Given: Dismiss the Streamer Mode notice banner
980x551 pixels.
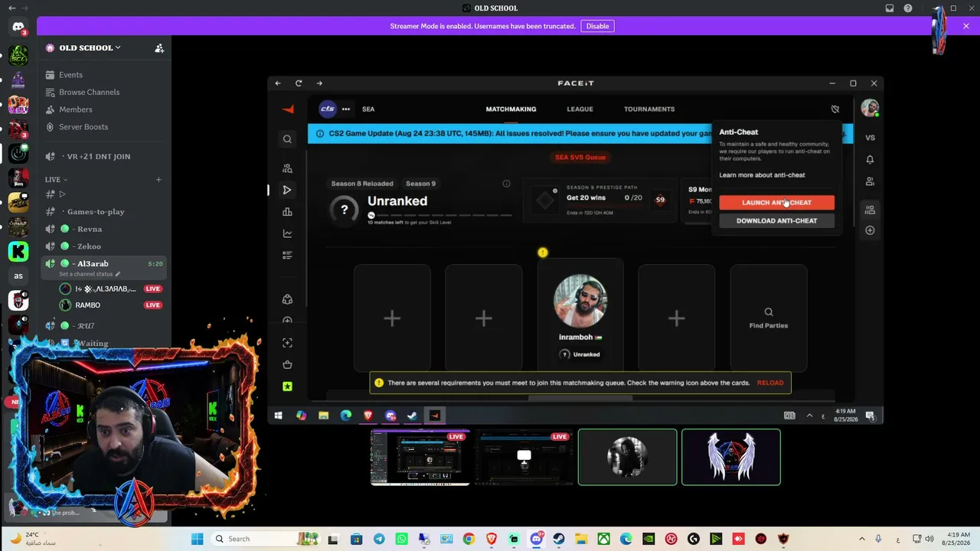Looking at the screenshot, I should pyautogui.click(x=966, y=26).
